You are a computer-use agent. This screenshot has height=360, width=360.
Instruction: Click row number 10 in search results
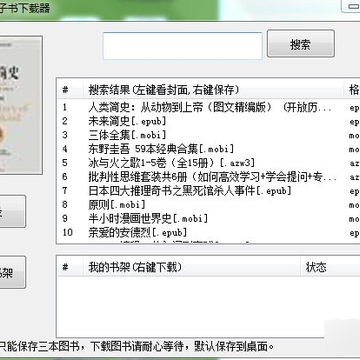pos(67,232)
